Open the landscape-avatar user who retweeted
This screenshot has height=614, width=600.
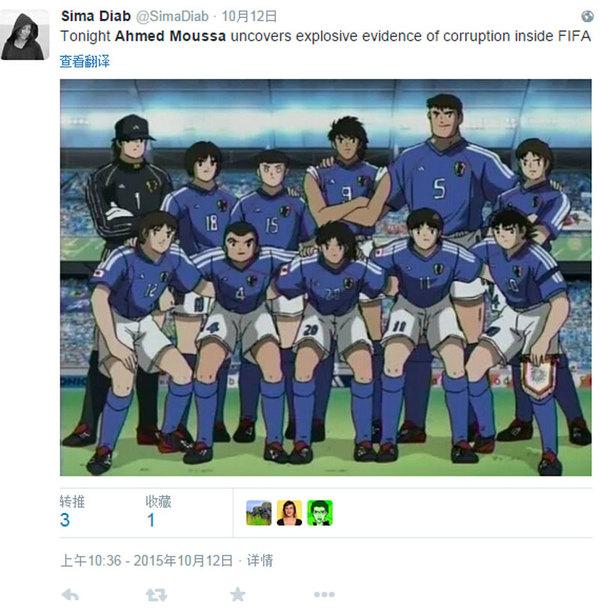coord(258,513)
